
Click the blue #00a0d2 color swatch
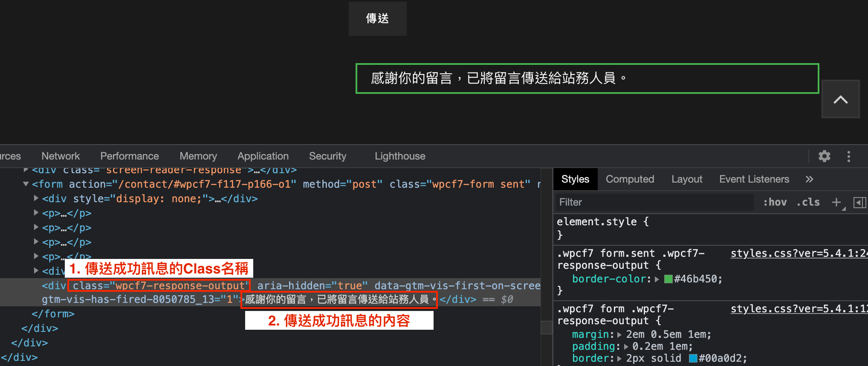pos(693,358)
